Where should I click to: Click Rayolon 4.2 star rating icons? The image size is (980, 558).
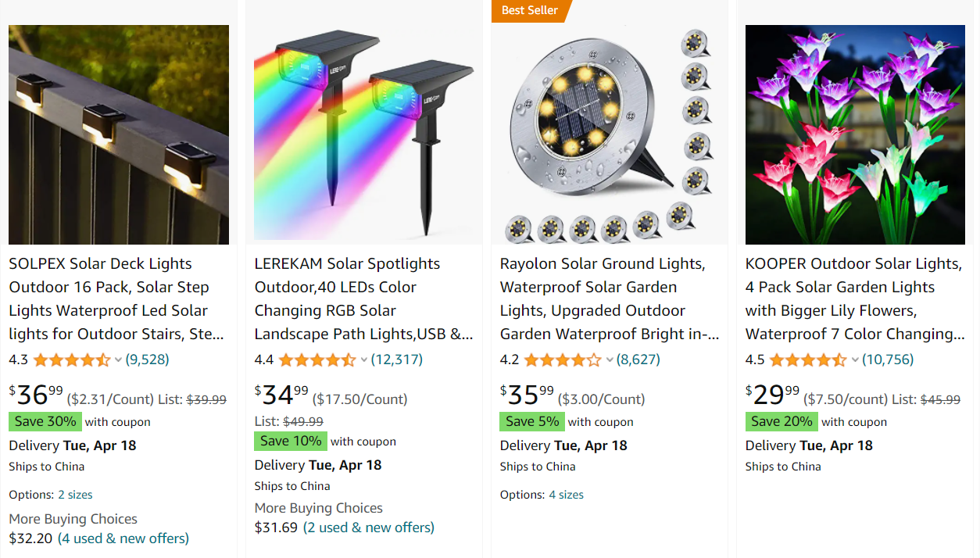[x=563, y=360]
